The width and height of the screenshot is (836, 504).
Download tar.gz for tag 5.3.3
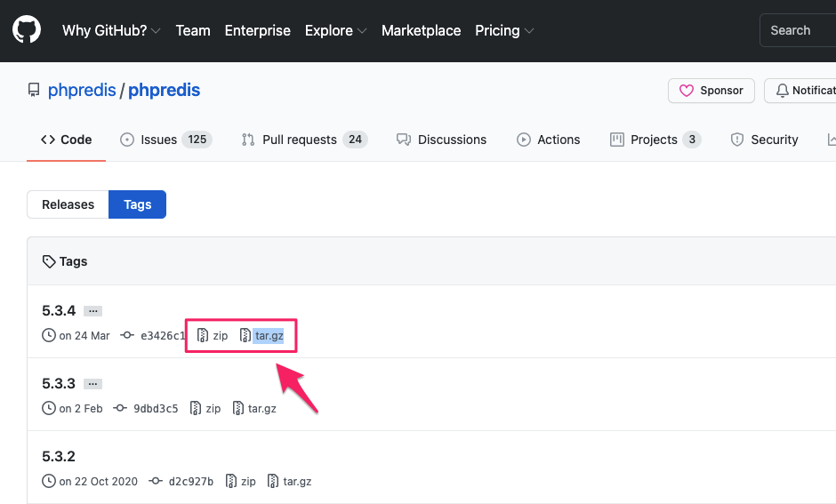coord(261,409)
